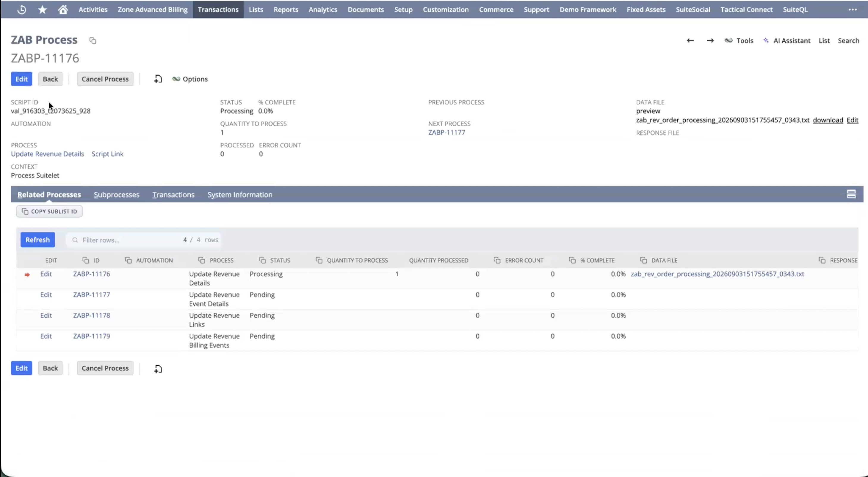Switch to the System Information tab
Image resolution: width=868 pixels, height=477 pixels.
[x=240, y=195]
